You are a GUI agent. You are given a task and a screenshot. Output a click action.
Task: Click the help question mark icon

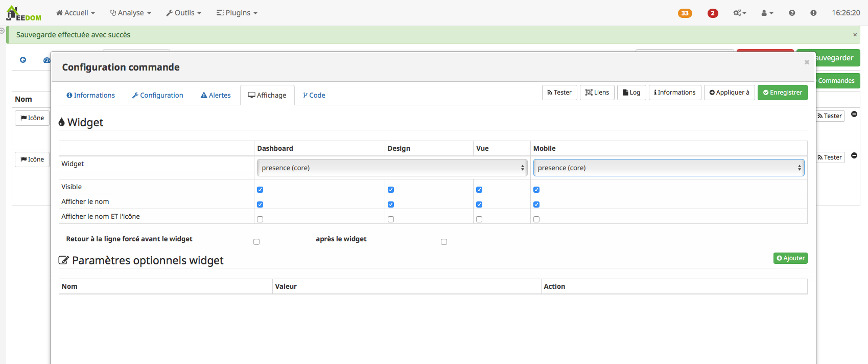click(791, 13)
